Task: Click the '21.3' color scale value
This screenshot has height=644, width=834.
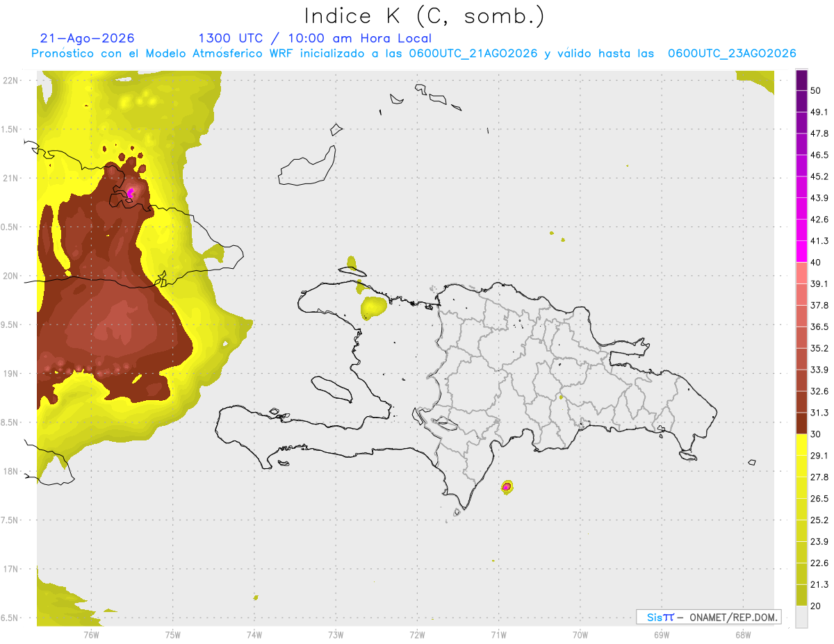Action: point(820,585)
